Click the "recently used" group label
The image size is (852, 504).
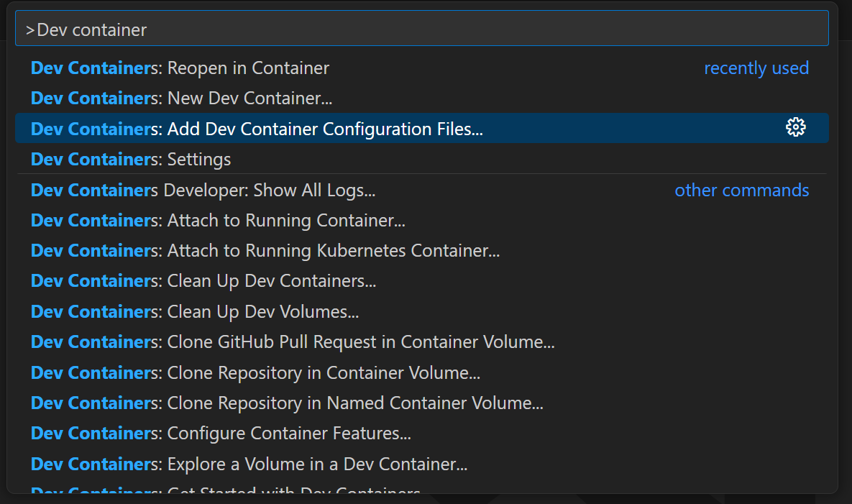point(756,68)
